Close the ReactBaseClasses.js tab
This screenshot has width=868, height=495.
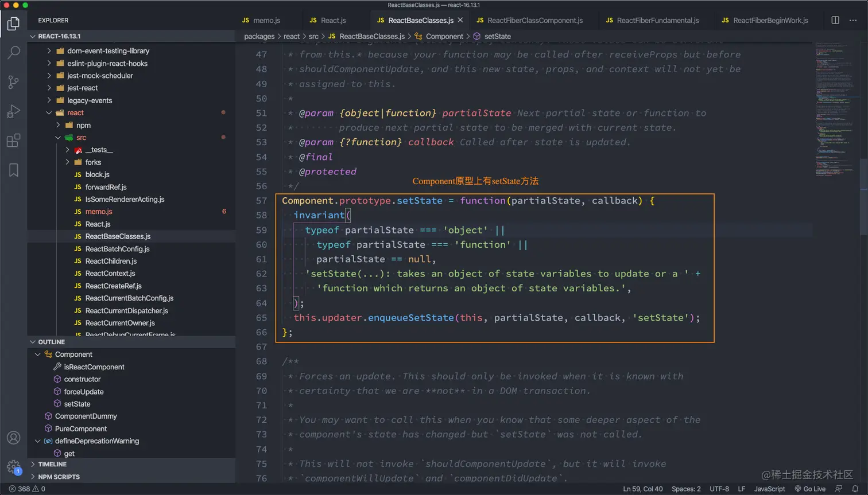[460, 20]
